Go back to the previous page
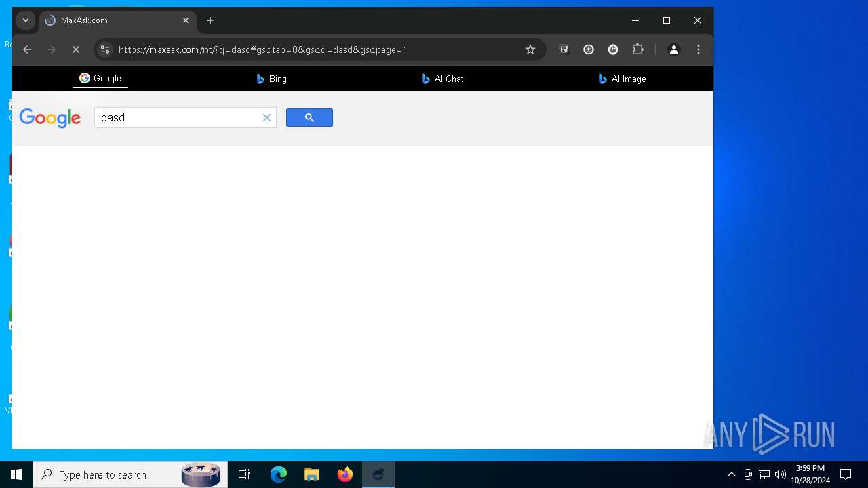Screen dimensions: 868x488 27,49
